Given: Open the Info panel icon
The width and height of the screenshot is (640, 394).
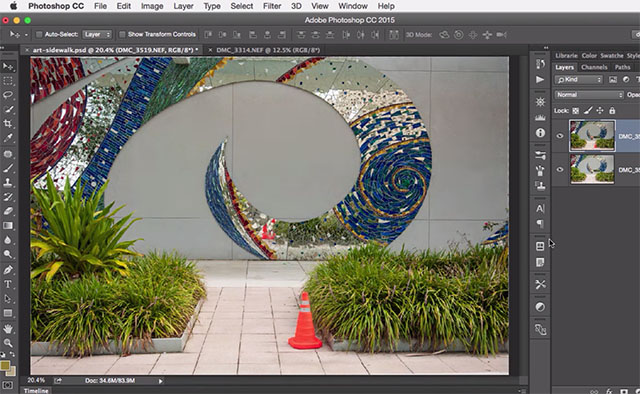Looking at the screenshot, I should click(x=540, y=133).
